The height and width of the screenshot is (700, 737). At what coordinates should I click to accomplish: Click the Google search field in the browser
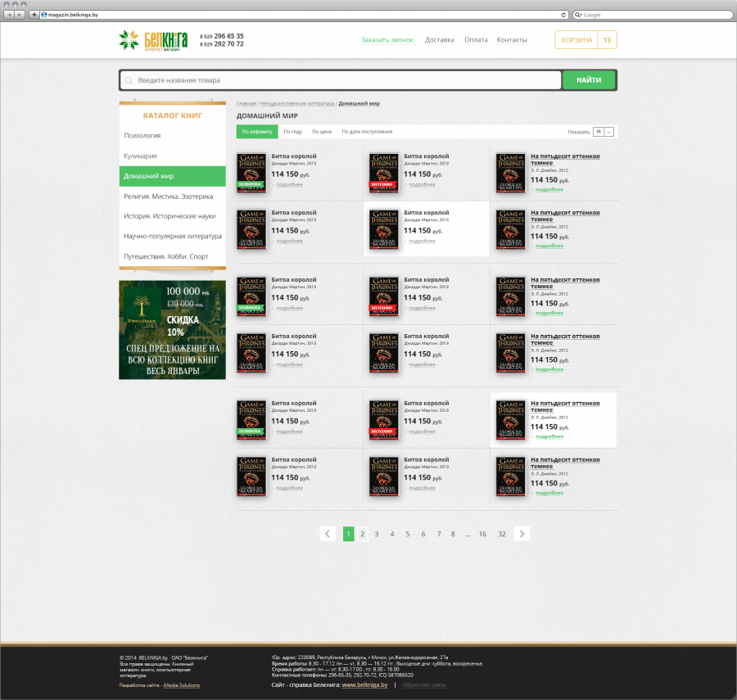653,15
